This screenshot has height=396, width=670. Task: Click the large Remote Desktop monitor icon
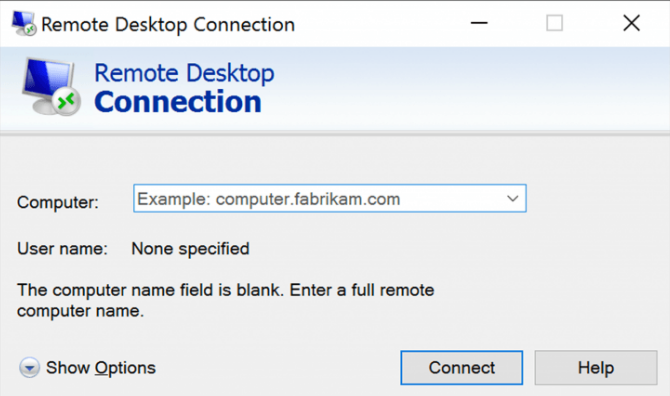pyautogui.click(x=50, y=87)
